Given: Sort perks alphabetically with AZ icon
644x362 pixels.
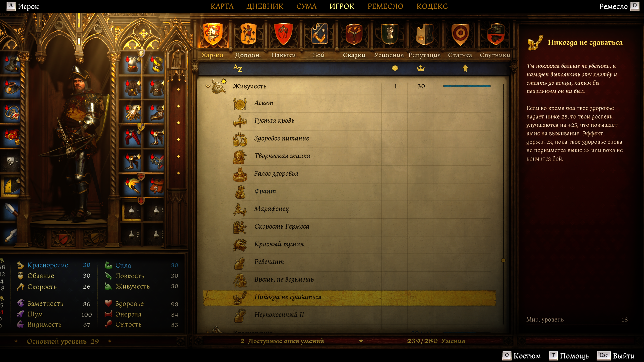Looking at the screenshot, I should tap(237, 68).
